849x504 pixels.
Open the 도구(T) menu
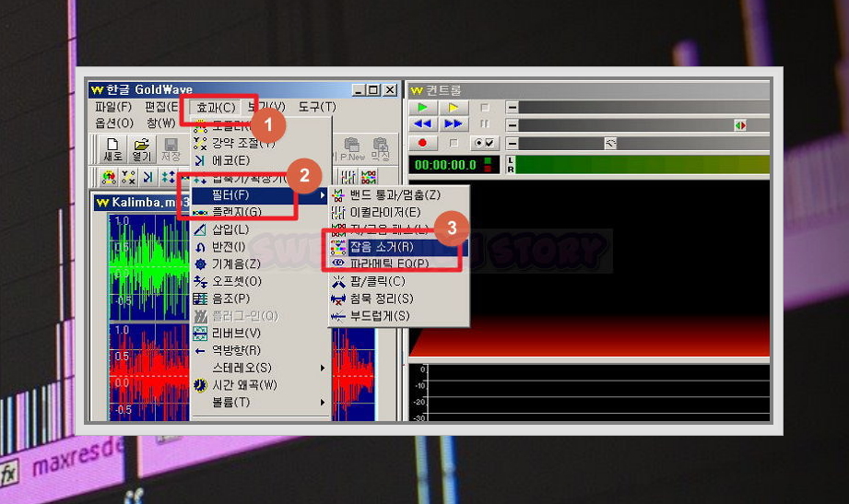coord(317,107)
